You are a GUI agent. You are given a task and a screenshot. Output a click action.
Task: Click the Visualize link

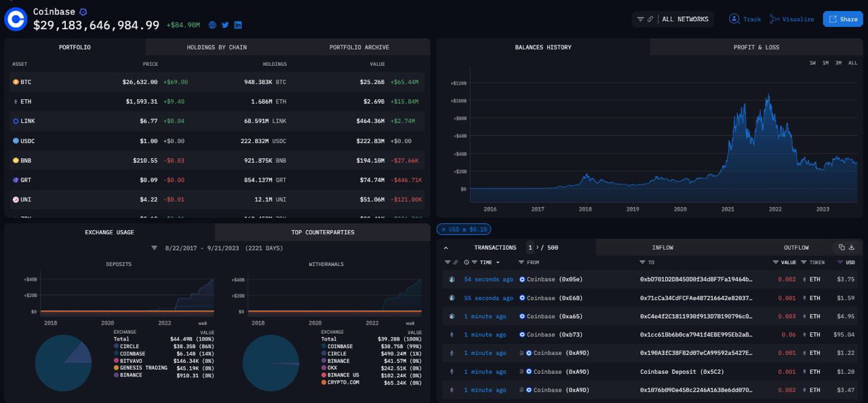[x=798, y=19]
